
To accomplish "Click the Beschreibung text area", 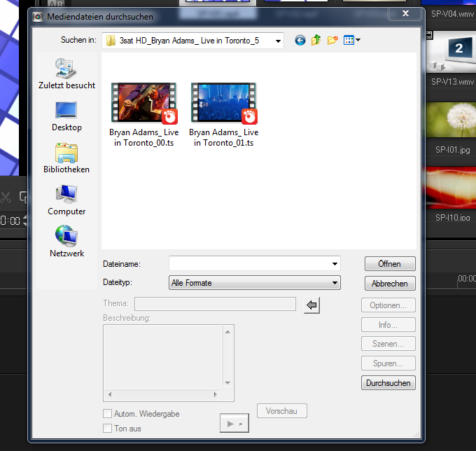I will click(163, 357).
